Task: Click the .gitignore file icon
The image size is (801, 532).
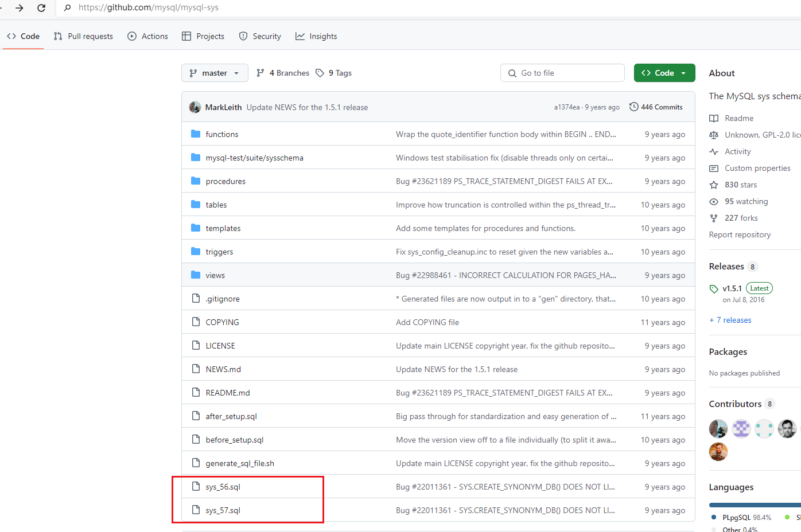Action: [196, 299]
